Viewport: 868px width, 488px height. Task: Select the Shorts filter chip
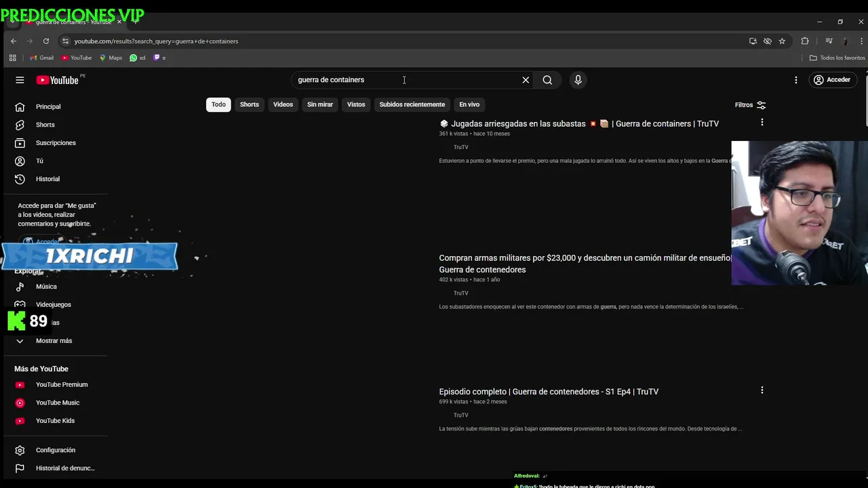[250, 104]
